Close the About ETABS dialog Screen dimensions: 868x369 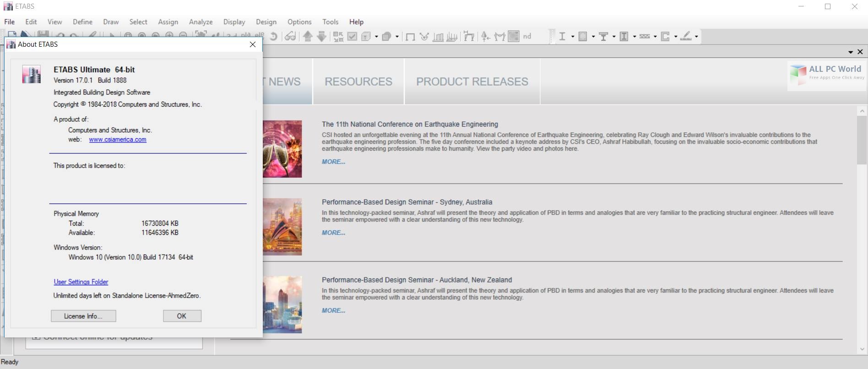point(253,44)
